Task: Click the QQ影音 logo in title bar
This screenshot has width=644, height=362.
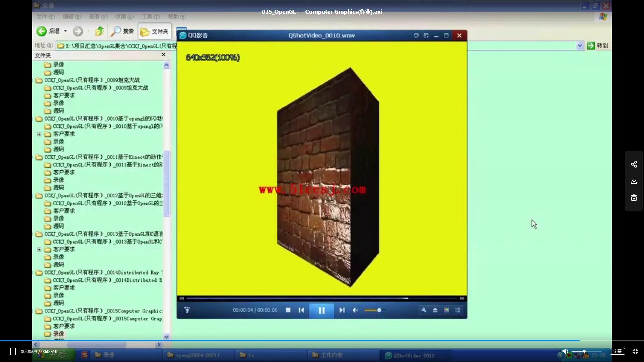Action: [183, 36]
